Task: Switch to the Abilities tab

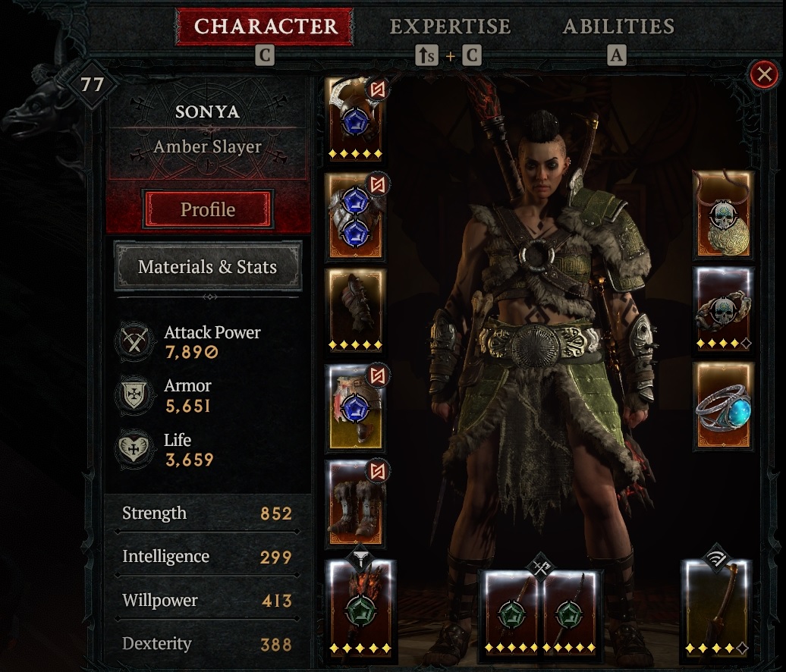Action: pyautogui.click(x=618, y=27)
